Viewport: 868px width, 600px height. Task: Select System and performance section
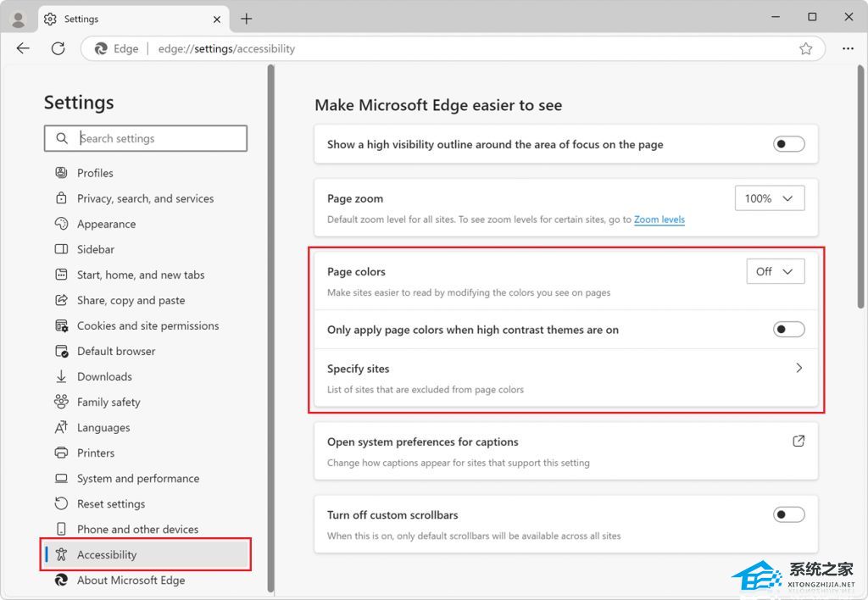click(138, 479)
